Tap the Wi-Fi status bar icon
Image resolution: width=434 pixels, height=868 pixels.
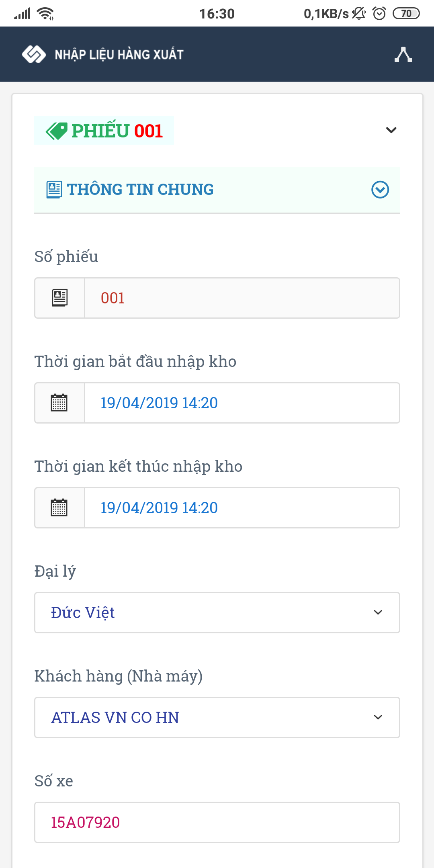coord(45,14)
